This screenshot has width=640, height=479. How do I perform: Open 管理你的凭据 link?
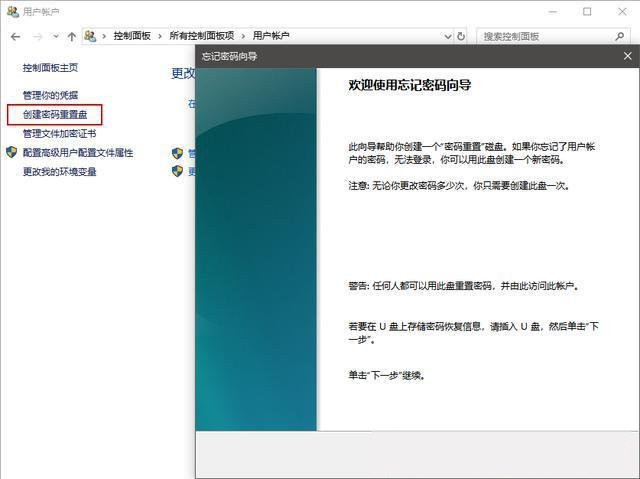click(x=50, y=95)
